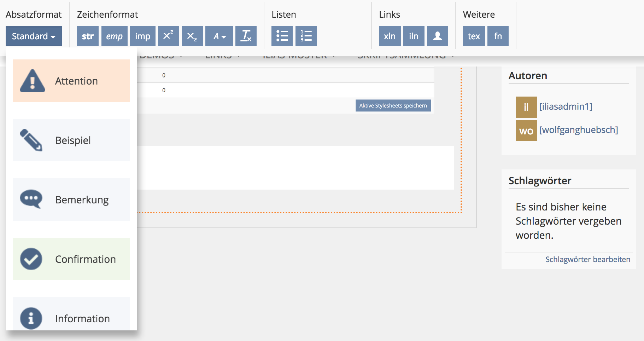Apply strong (str) character format
644x341 pixels.
pos(88,36)
